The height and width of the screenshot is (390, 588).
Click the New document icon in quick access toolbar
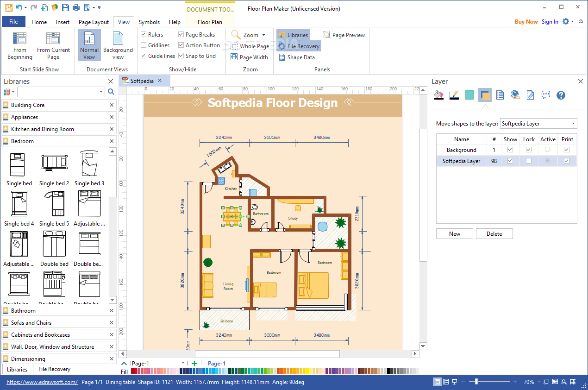pyautogui.click(x=44, y=7)
